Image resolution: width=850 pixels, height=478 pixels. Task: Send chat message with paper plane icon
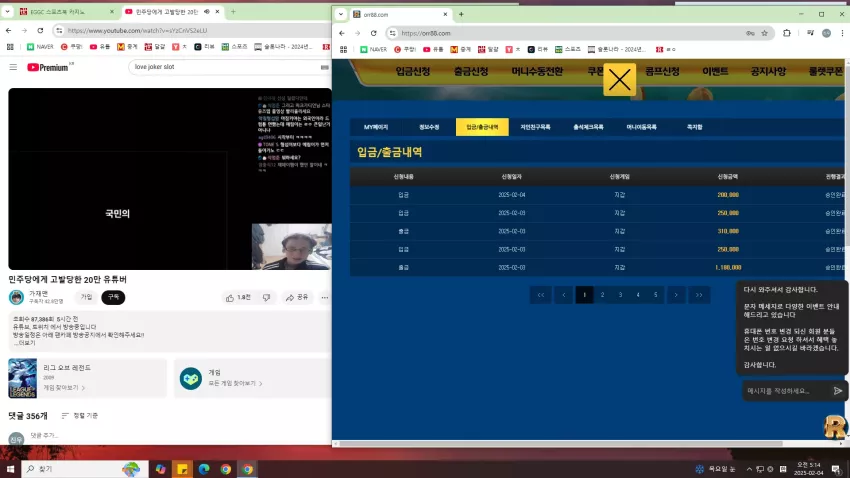click(x=838, y=391)
